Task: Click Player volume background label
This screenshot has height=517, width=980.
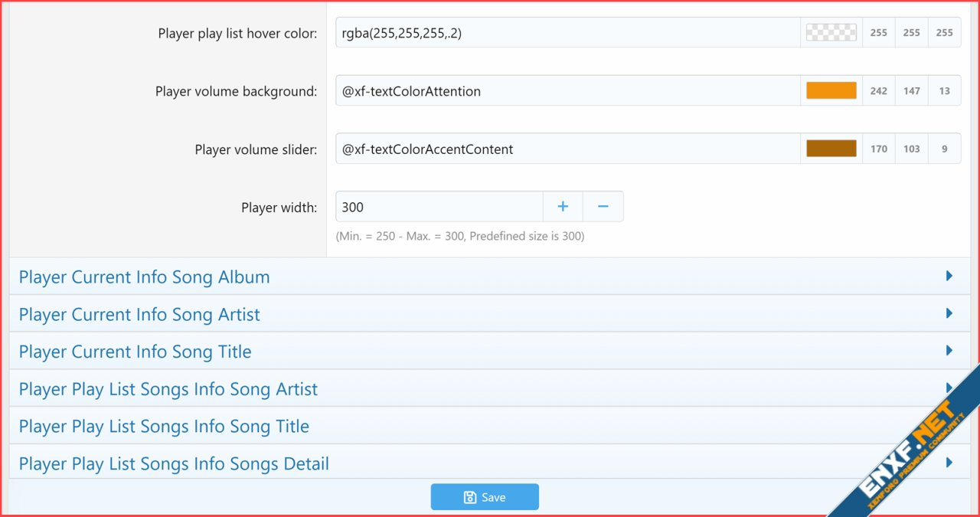Action: [236, 91]
